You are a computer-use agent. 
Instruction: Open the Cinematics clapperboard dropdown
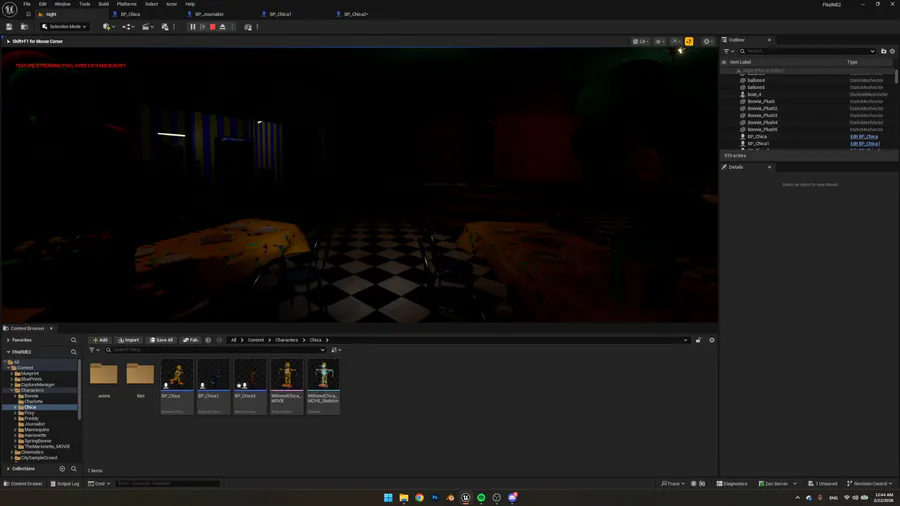point(148,26)
